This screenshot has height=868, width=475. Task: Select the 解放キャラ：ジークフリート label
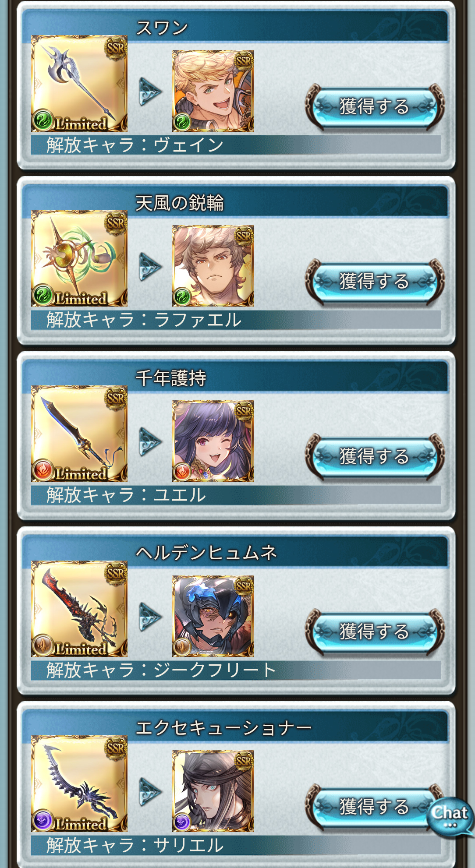click(161, 670)
